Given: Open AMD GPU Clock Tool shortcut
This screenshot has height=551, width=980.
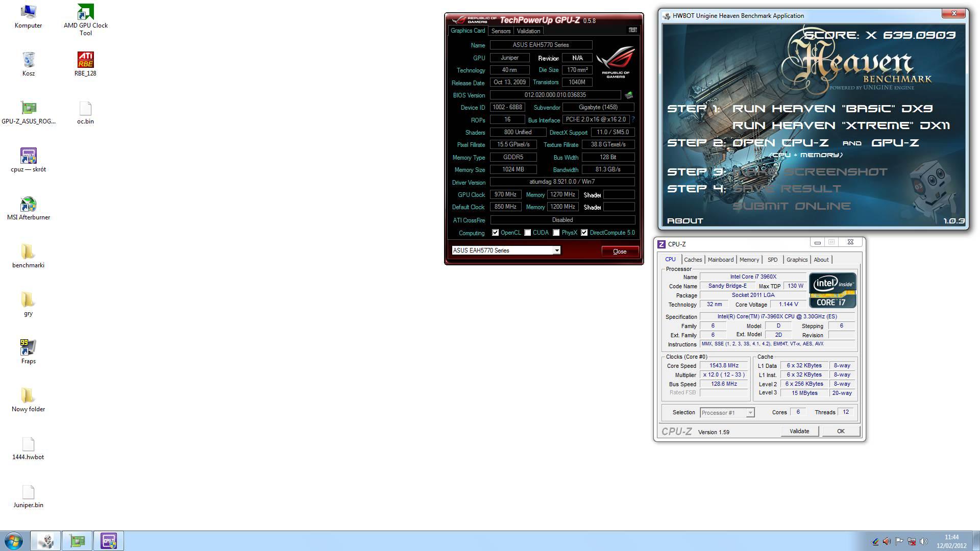Looking at the screenshot, I should pyautogui.click(x=85, y=20).
